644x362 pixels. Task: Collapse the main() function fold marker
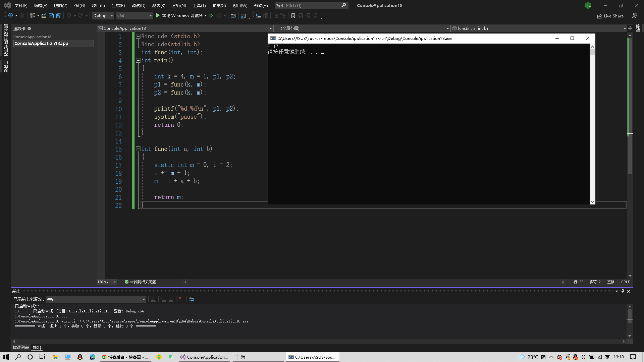tap(138, 60)
